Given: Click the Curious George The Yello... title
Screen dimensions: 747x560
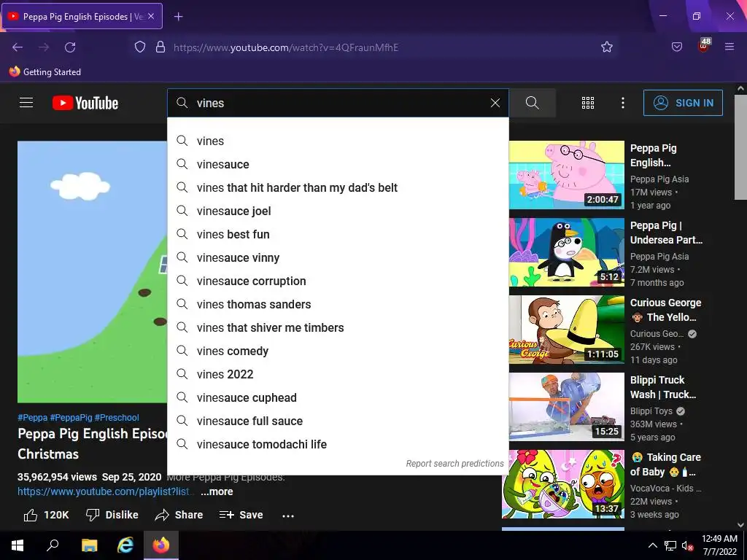Looking at the screenshot, I should (x=665, y=310).
